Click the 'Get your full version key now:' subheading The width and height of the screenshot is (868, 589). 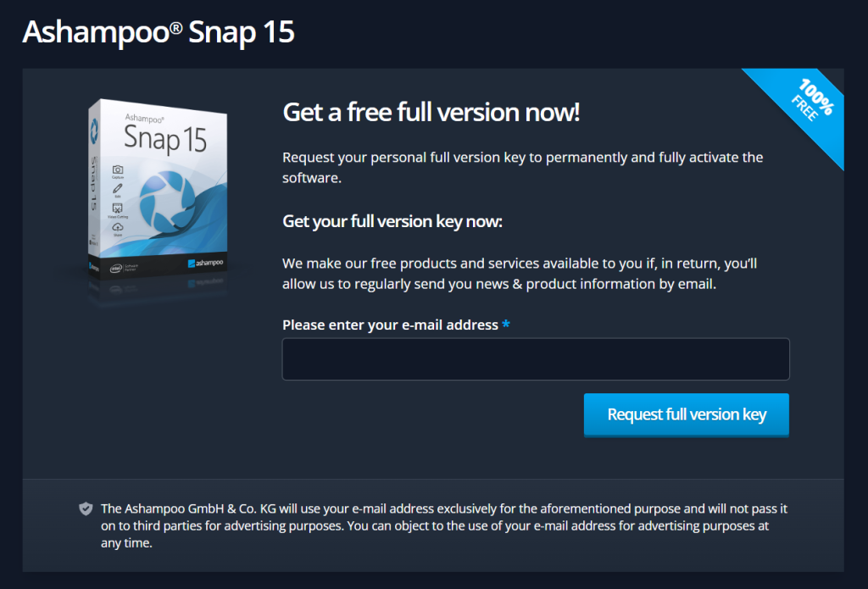pos(392,221)
